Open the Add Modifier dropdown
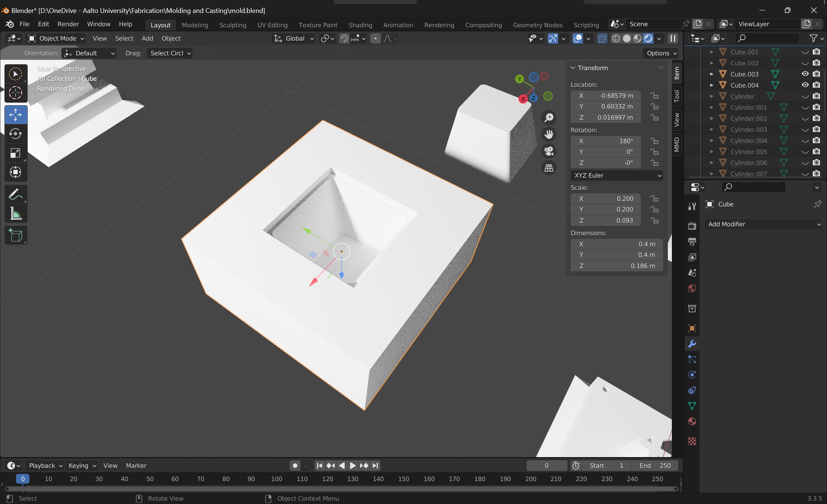The height and width of the screenshot is (504, 827). pyautogui.click(x=763, y=224)
